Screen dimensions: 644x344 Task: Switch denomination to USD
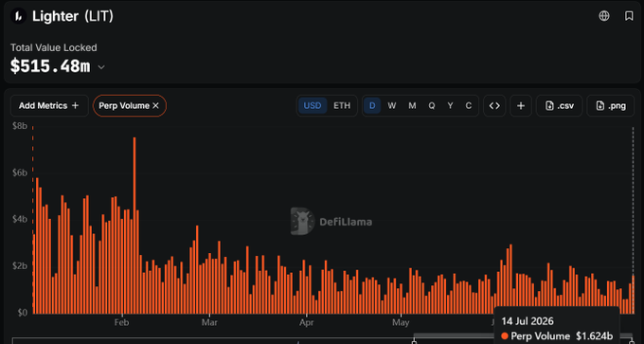(x=313, y=105)
